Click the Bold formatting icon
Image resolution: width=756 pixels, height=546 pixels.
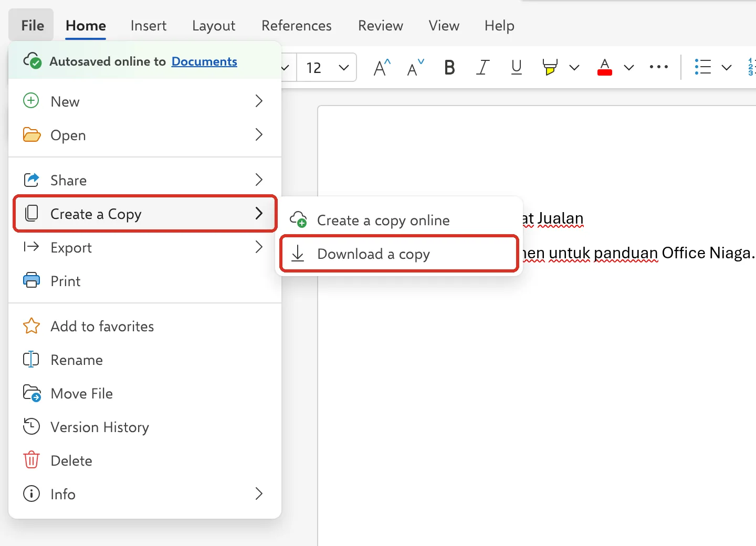pos(449,67)
